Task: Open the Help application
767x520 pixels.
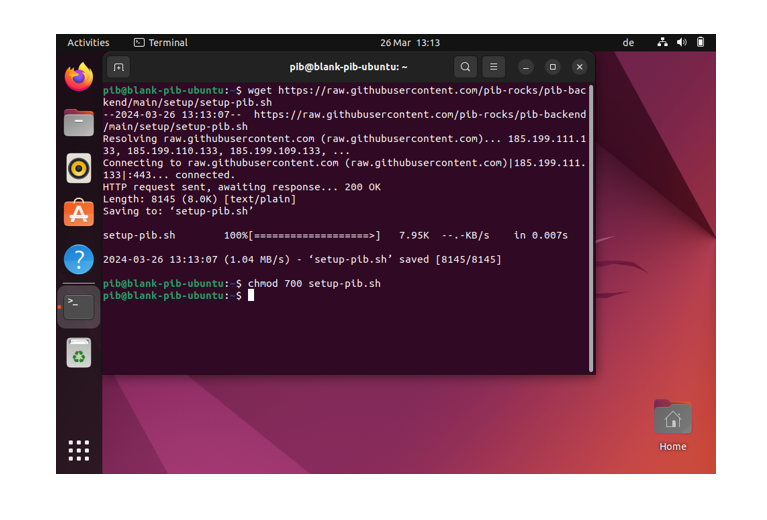Action: coord(79,259)
